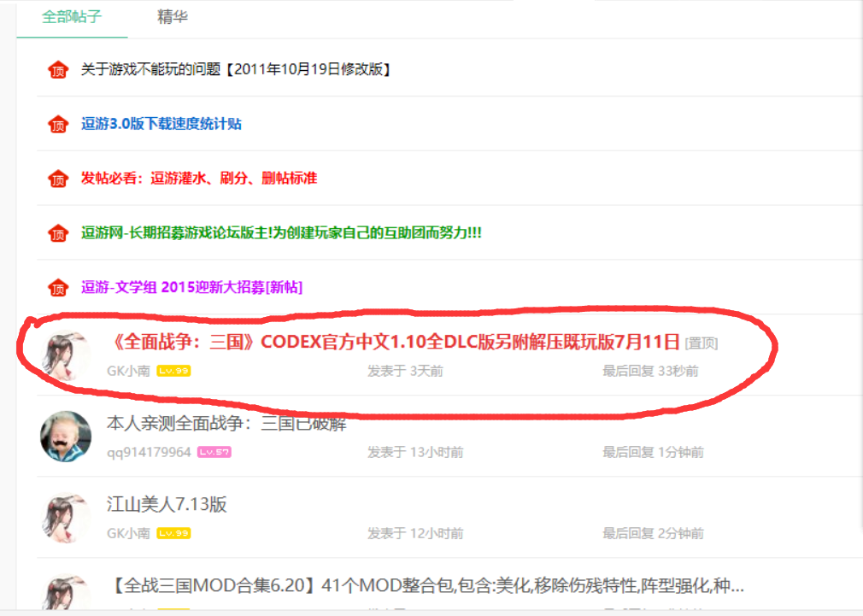Click the 发表于 13小时前 timestamp
863x616 pixels.
point(415,452)
